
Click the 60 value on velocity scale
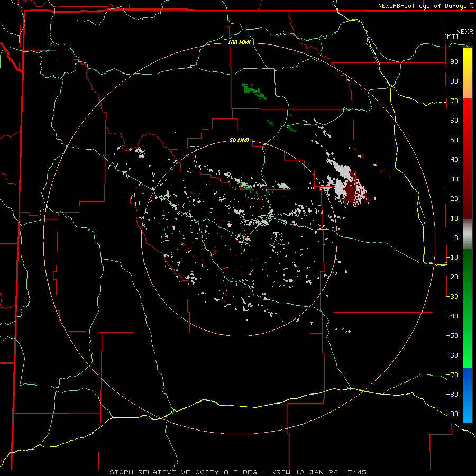454,121
